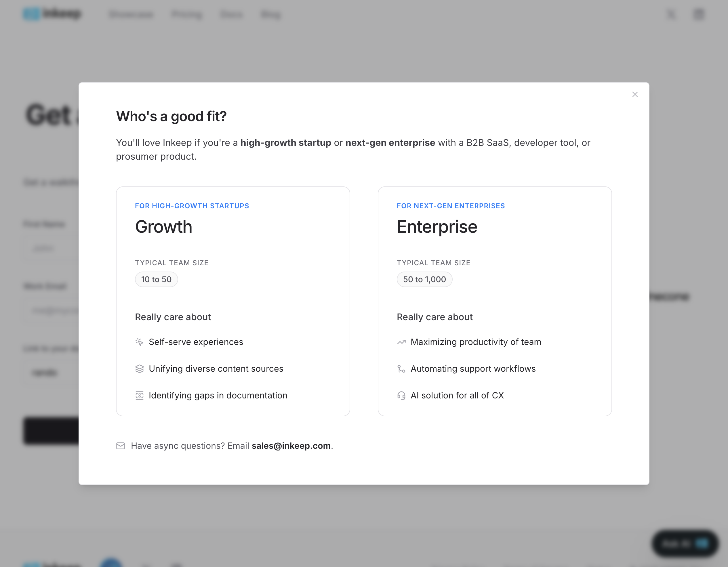
Task: Click the Self-serve experiences cursor icon
Action: tap(139, 342)
